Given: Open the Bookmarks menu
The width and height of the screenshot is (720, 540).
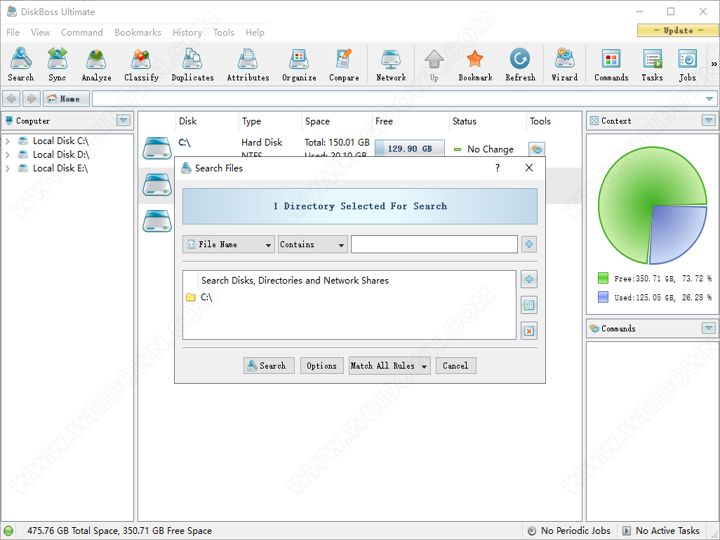Looking at the screenshot, I should point(138,33).
